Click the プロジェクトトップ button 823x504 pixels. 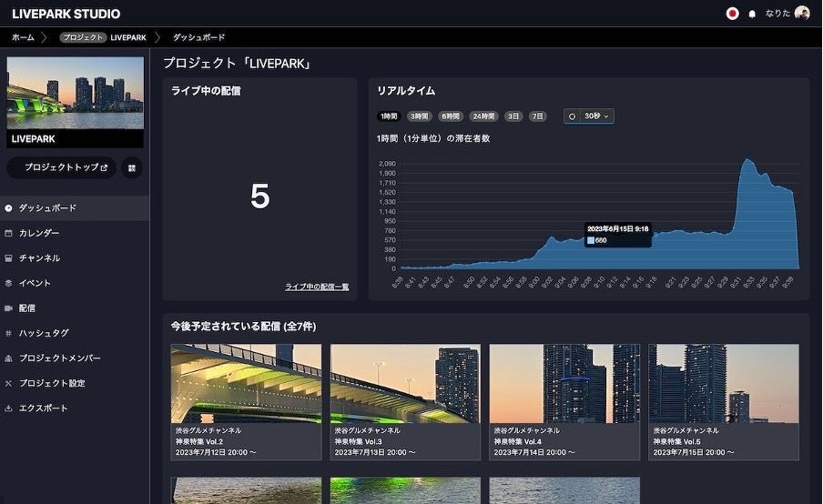(x=61, y=167)
